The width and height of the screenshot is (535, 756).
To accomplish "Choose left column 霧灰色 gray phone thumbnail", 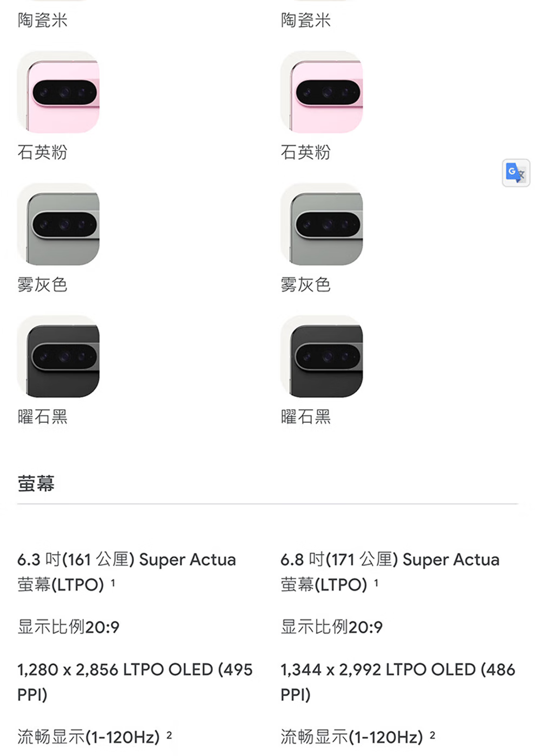I will click(x=58, y=224).
